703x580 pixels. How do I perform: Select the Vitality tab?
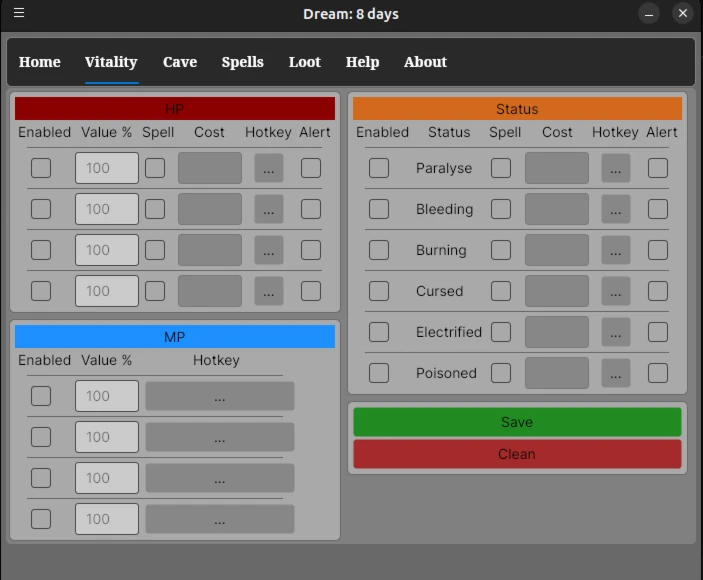[x=111, y=62]
